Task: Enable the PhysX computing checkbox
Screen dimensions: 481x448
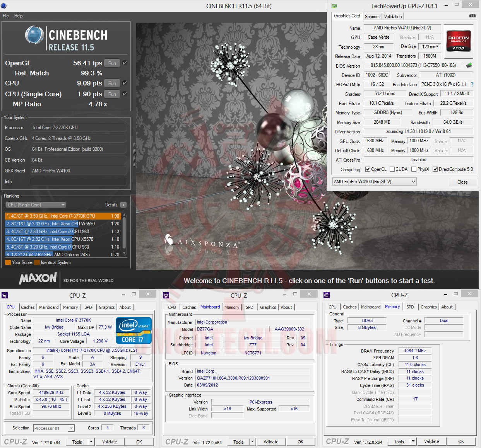Action: 414,169
